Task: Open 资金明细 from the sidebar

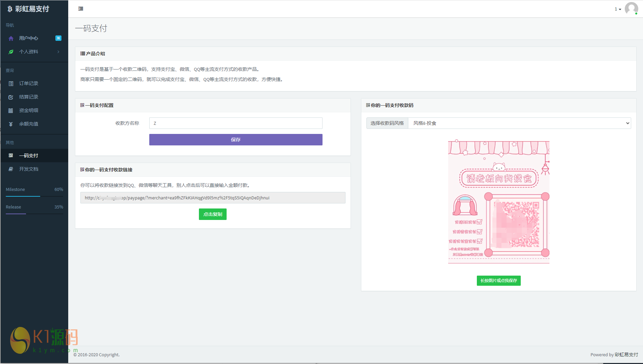Action: [34, 110]
